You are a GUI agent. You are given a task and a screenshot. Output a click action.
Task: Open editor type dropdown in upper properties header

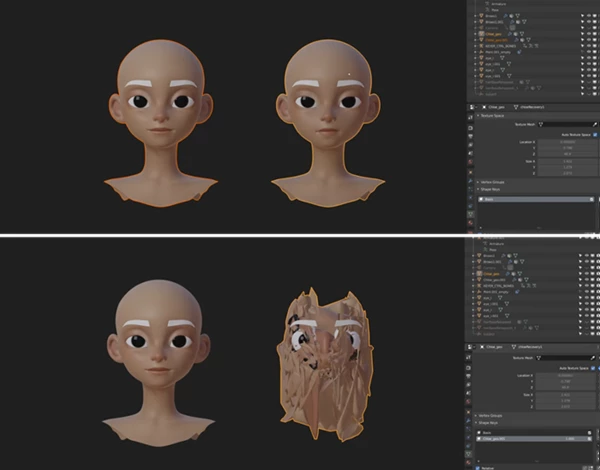473,107
